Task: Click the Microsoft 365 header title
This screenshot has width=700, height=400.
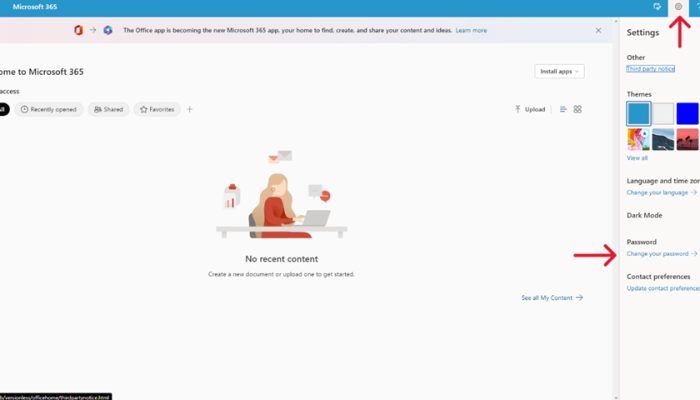Action: tap(35, 7)
